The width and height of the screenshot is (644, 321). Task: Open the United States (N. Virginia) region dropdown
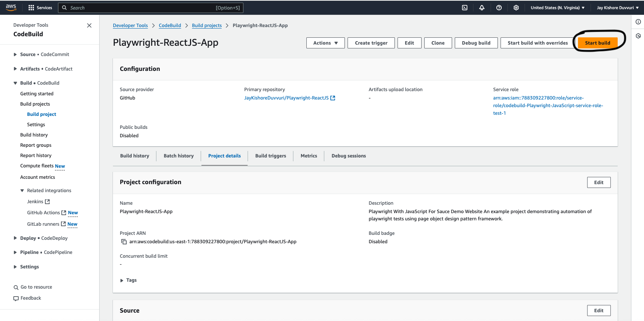tap(557, 8)
